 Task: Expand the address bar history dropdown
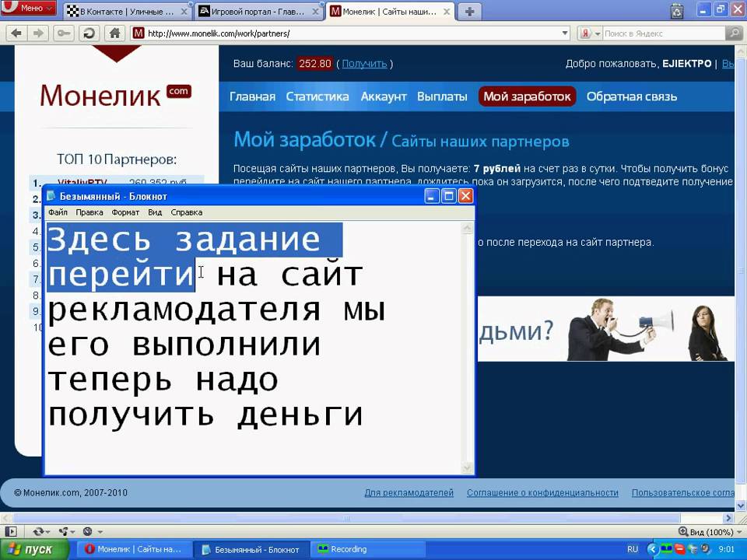(566, 33)
